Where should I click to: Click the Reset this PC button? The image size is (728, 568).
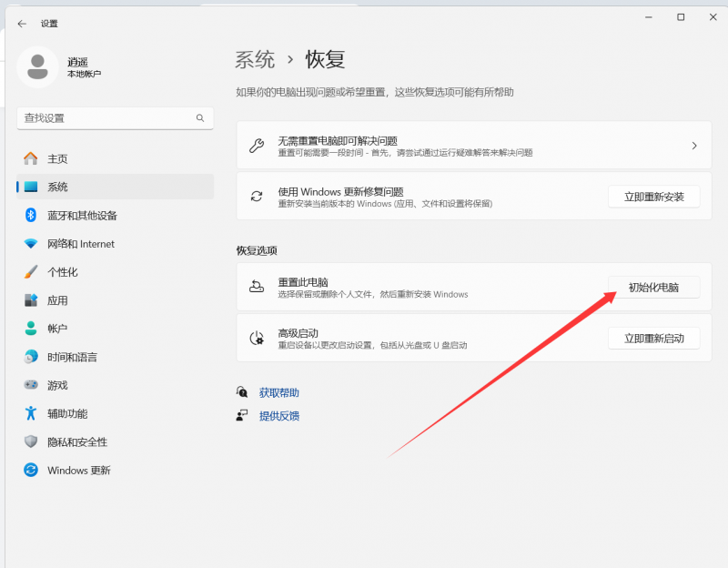[653, 286]
